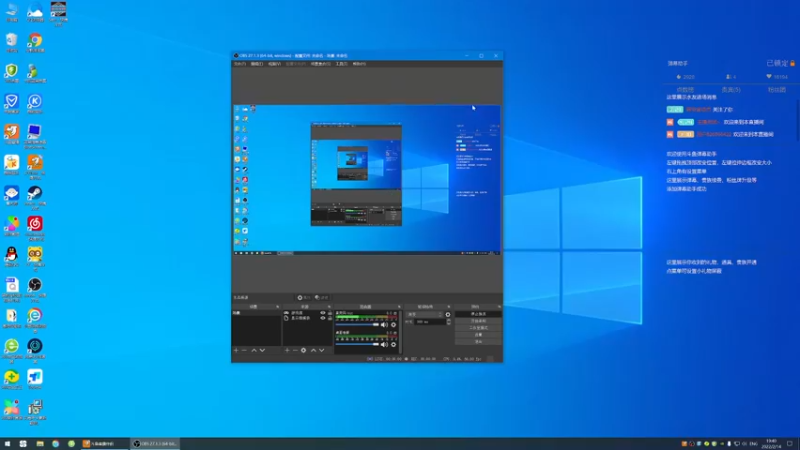Select the scene entry in the Scenes list

[256, 313]
